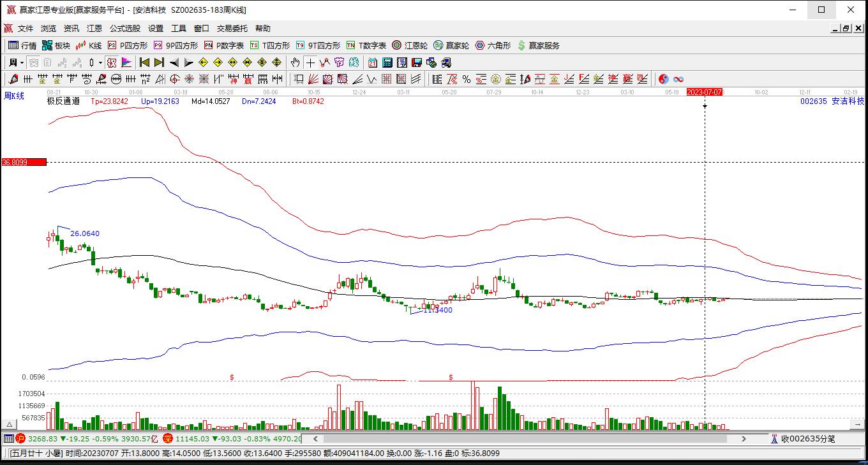Image resolution: width=868 pixels, height=465 pixels.
Task: Click the 行情 quotes button
Action: tap(22, 45)
